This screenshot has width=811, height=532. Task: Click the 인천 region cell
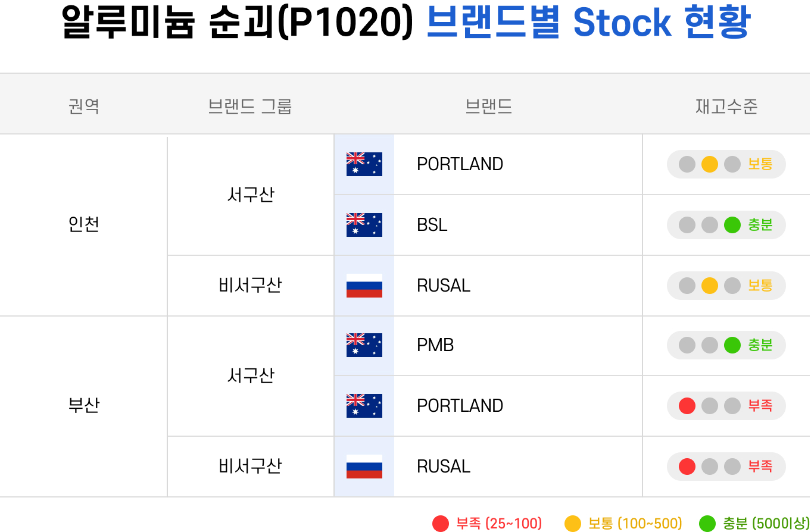click(84, 224)
